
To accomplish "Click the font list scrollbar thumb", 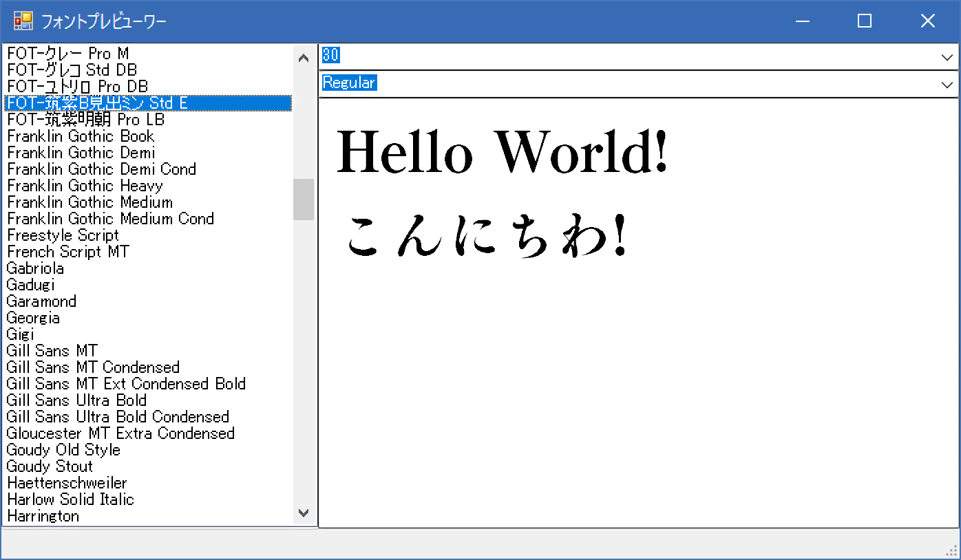I will tap(304, 200).
